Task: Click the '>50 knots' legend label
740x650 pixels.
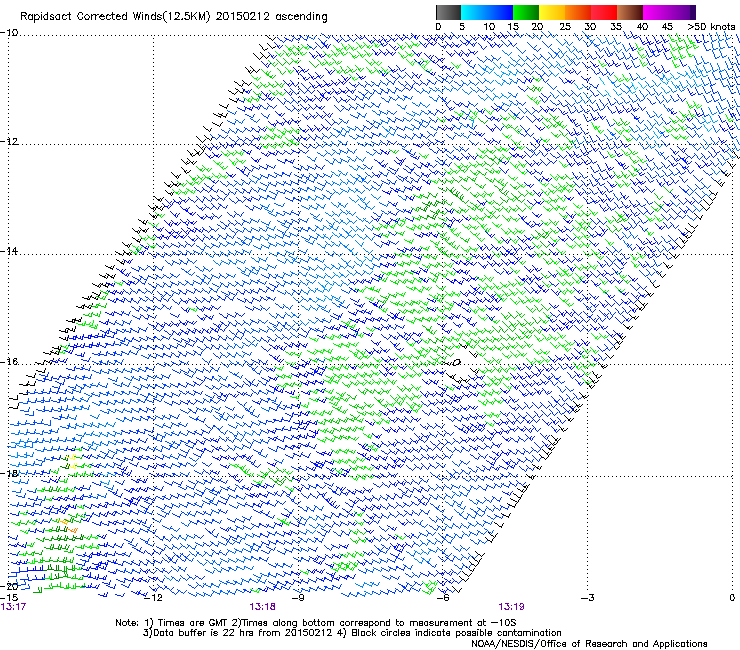Action: pos(711,27)
